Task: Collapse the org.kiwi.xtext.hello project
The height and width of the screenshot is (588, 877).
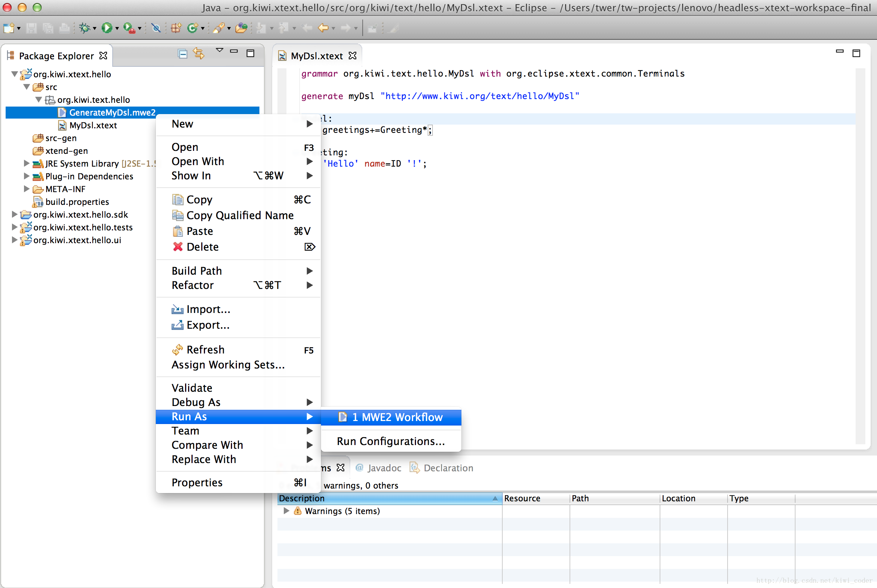Action: 15,74
